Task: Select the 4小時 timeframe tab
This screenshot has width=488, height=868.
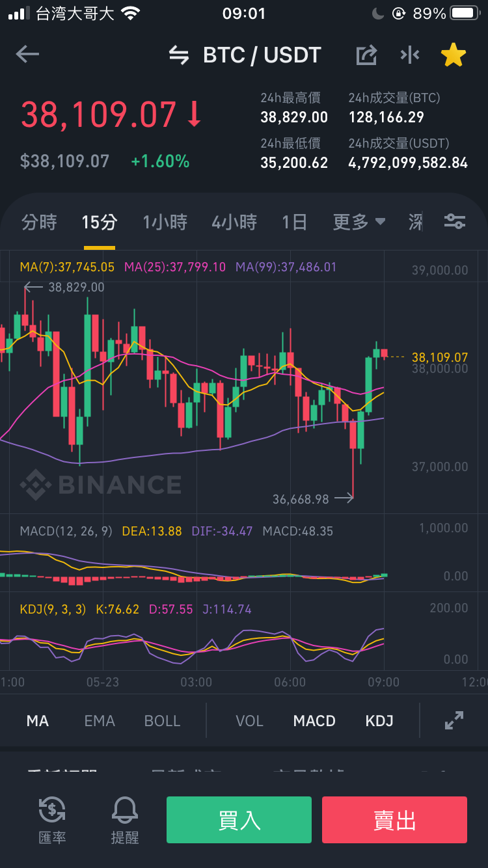Action: tap(234, 222)
